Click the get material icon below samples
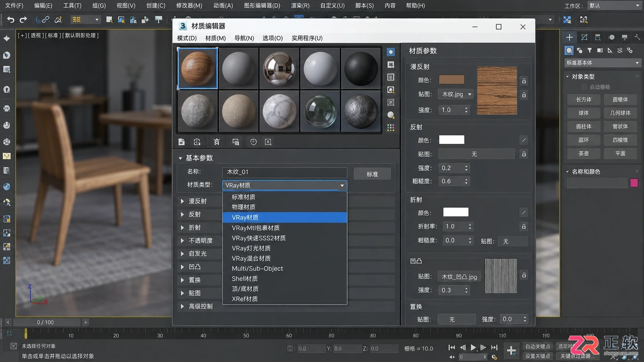This screenshot has width=644, height=362. [182, 142]
